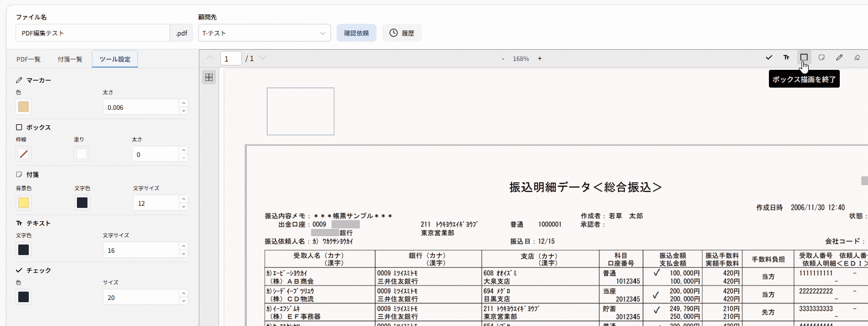
Task: Switch to 付箋一覧 tab
Action: (x=70, y=59)
